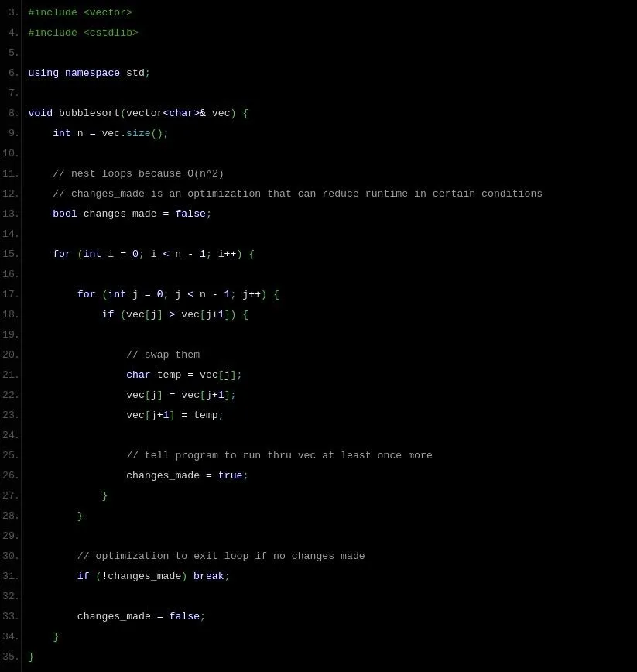Image resolution: width=637 pixels, height=672 pixels.
Task: Click line number 15 in gutter
Action: 10,254
